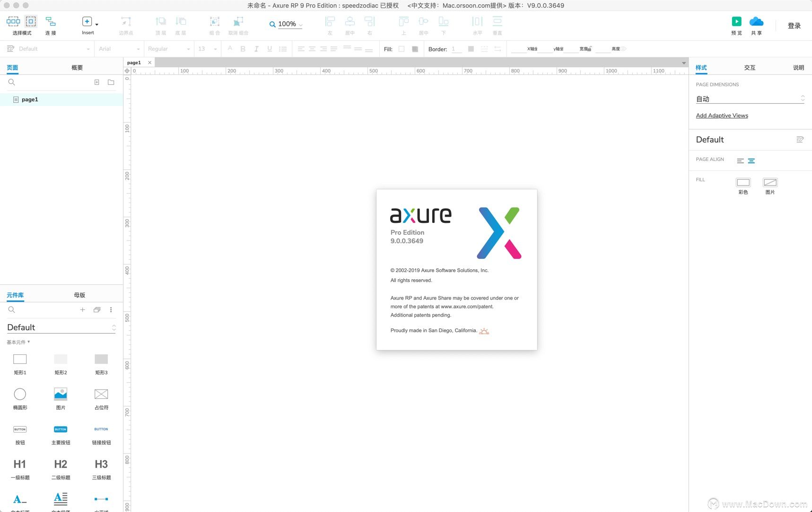This screenshot has height=512, width=812.
Task: Add a library with plus icon
Action: click(82, 310)
